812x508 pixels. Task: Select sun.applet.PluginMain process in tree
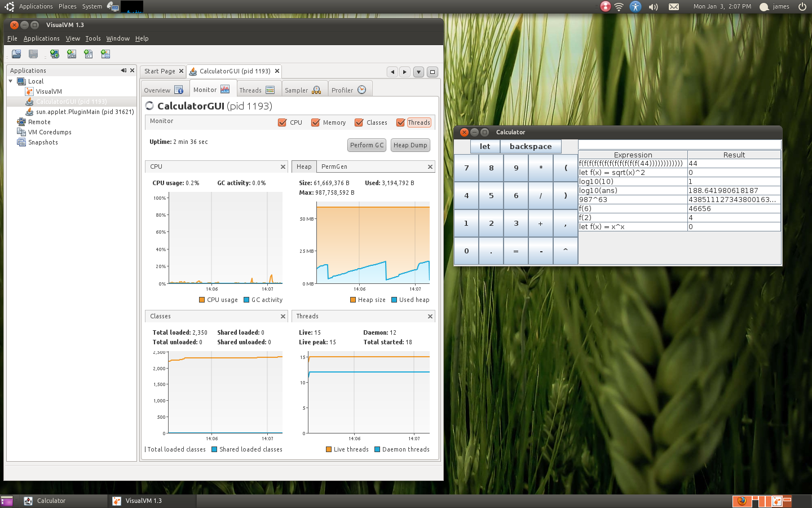[x=85, y=112]
